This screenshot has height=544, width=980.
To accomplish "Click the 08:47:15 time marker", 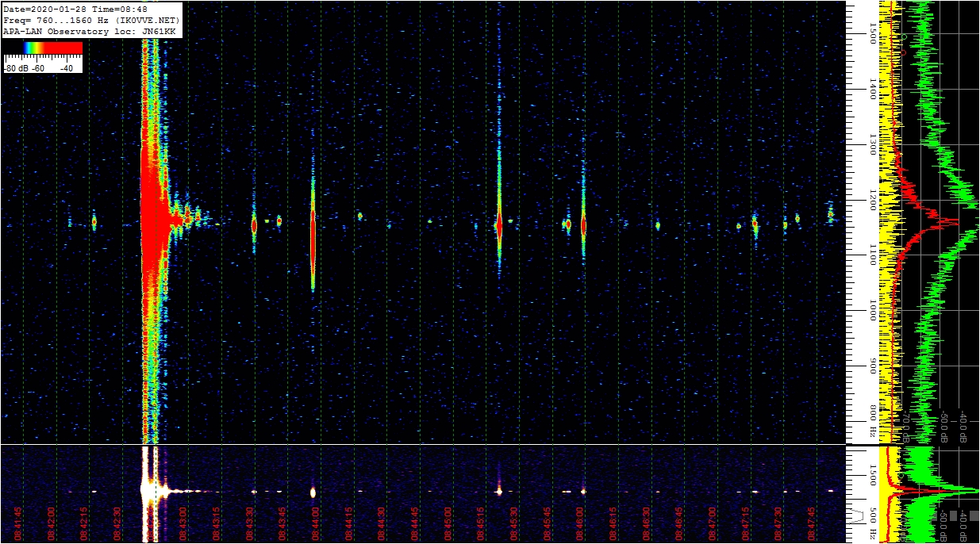I will point(745,523).
